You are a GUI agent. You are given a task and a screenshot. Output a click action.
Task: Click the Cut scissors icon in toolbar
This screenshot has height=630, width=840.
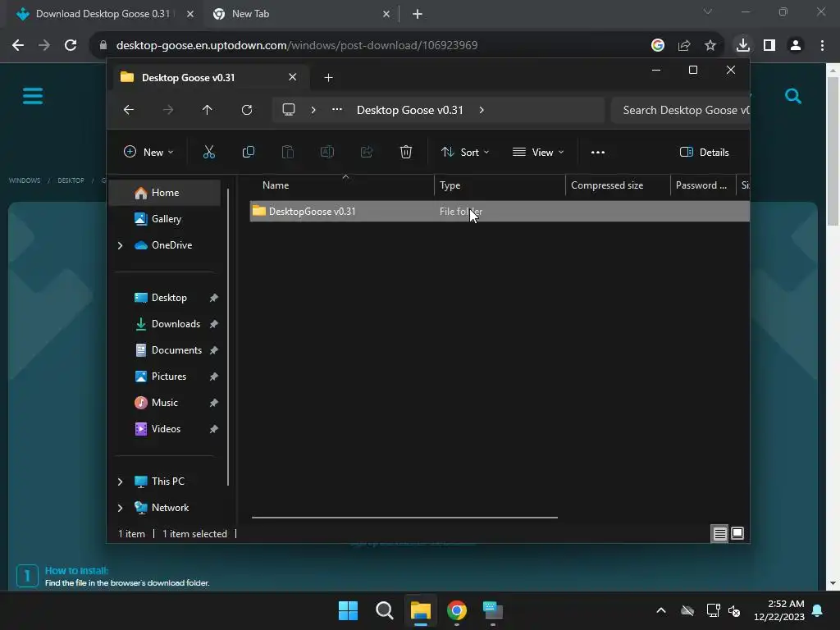[209, 152]
